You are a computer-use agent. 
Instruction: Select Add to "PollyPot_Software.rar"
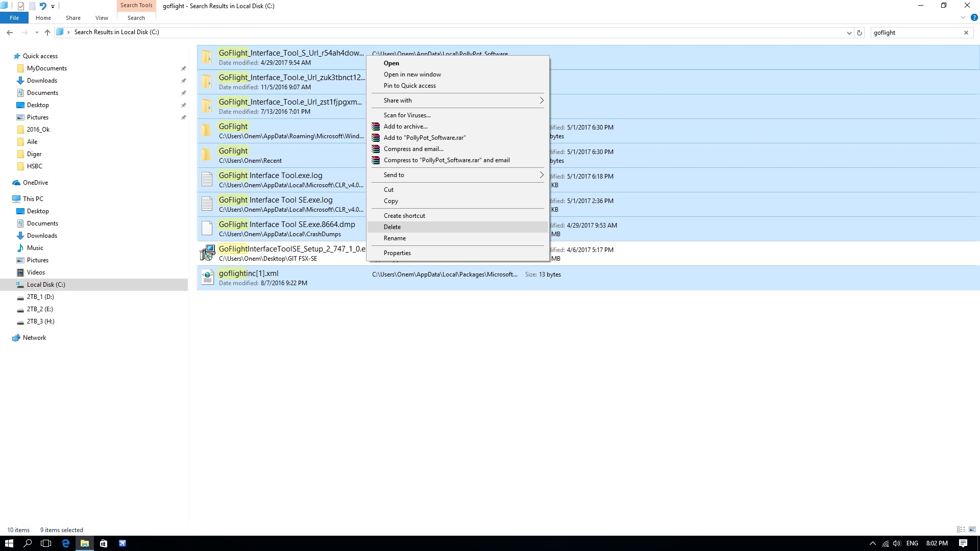click(457, 138)
